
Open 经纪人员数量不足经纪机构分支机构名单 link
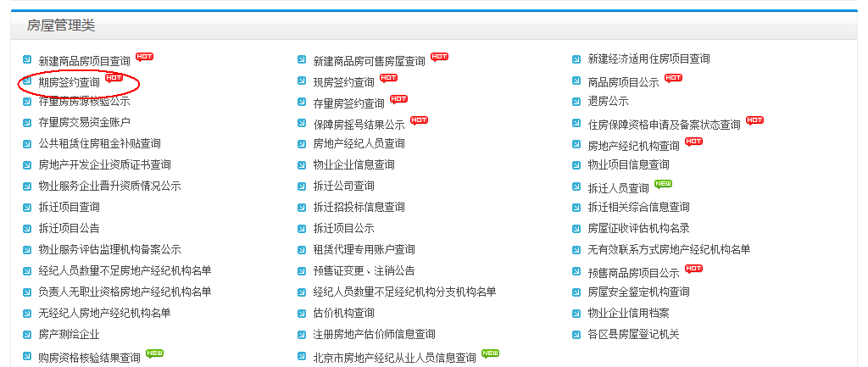point(404,292)
